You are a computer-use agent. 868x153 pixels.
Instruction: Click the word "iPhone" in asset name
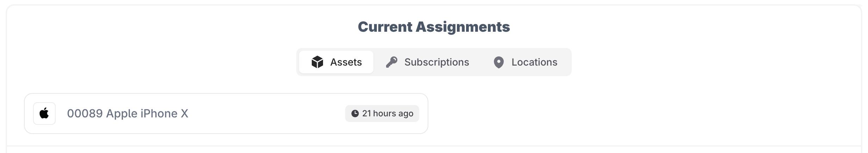coord(159,114)
